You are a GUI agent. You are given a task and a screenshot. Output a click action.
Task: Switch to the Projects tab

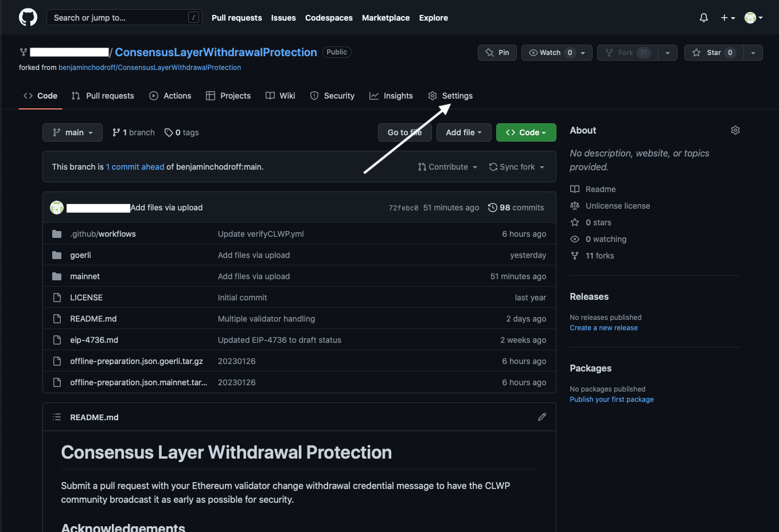click(x=228, y=96)
